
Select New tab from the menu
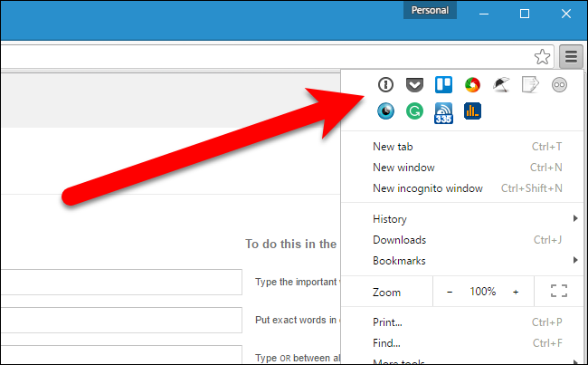pos(462,147)
